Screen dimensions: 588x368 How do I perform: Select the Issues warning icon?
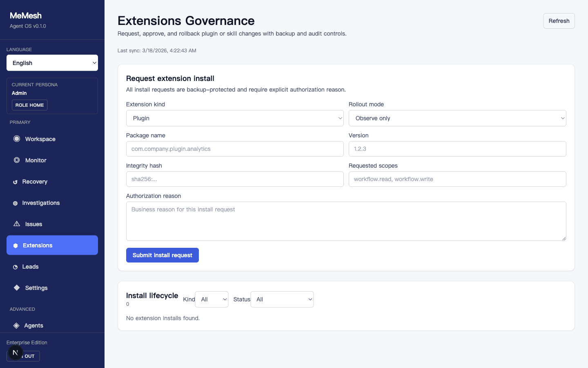coord(17,224)
